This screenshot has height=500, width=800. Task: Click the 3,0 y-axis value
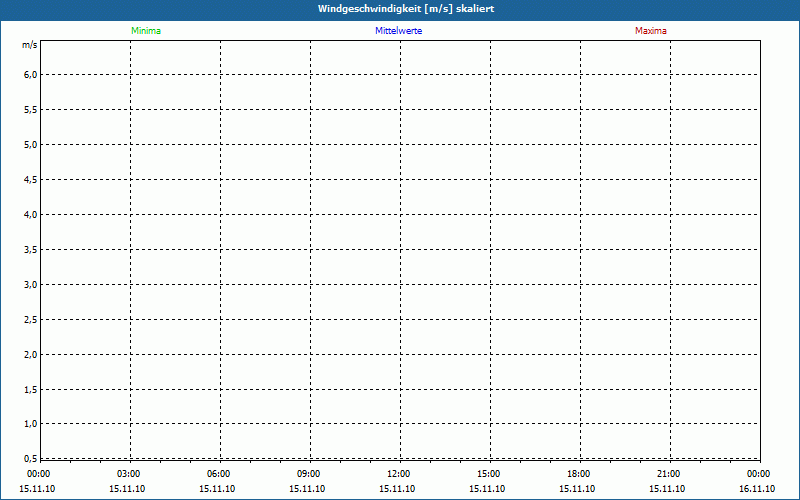[31, 284]
